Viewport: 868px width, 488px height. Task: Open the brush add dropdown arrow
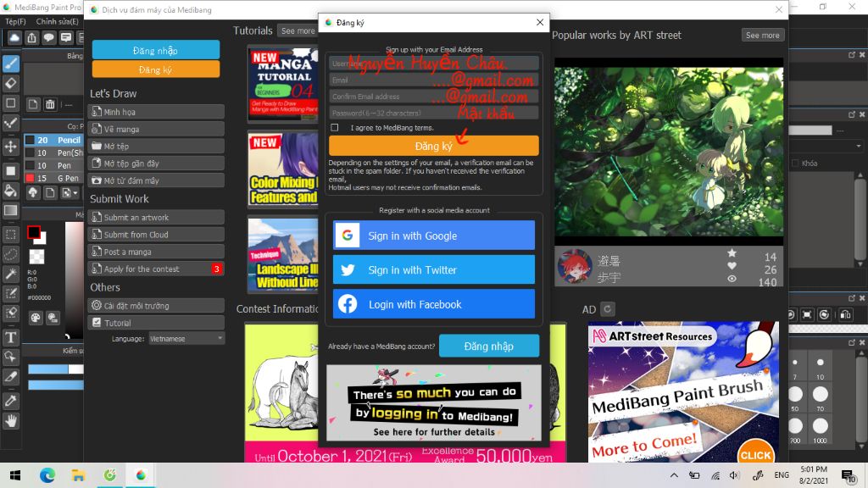[75, 192]
